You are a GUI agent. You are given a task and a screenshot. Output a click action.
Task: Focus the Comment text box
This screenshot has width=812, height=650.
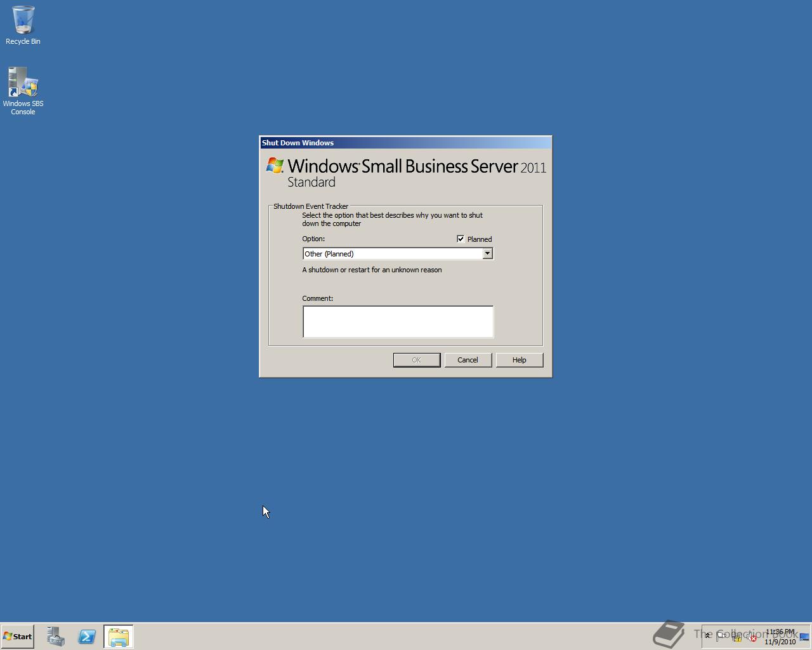398,322
